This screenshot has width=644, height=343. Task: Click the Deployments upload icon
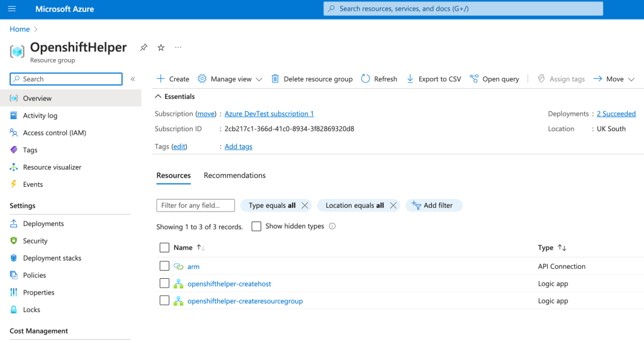coord(14,223)
